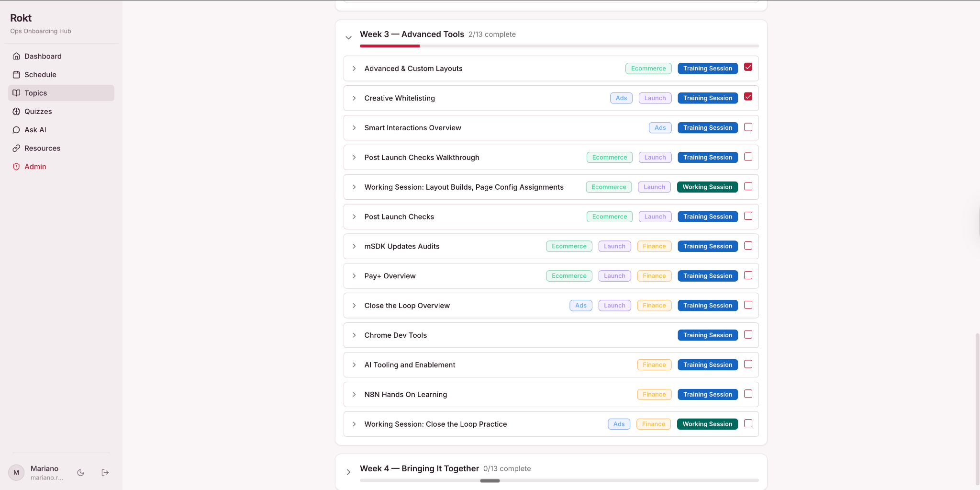The image size is (980, 490).
Task: Toggle dark mode moon icon
Action: (81, 473)
